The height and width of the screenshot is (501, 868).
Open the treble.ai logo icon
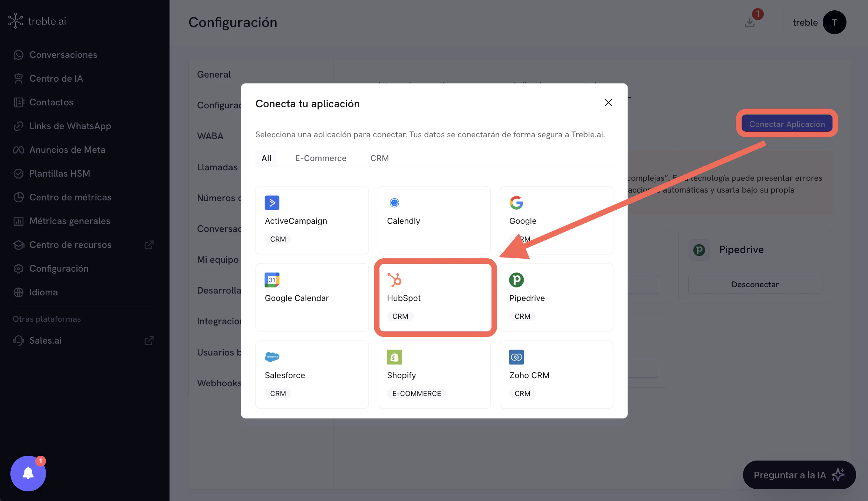tap(16, 21)
